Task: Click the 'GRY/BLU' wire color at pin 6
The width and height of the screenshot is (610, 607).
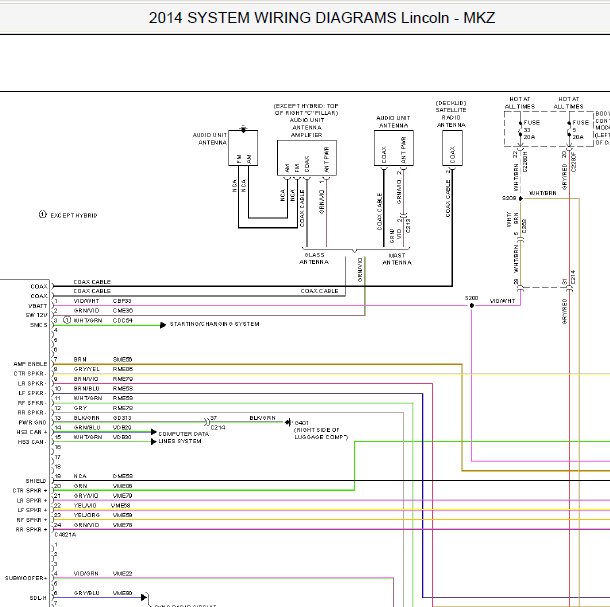Action: [x=86, y=593]
